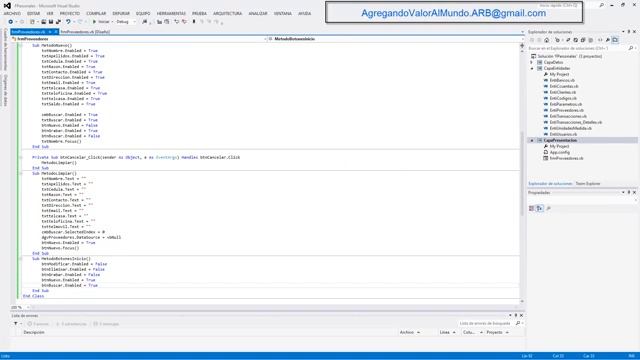Open the COMPILAR menu

[96, 13]
